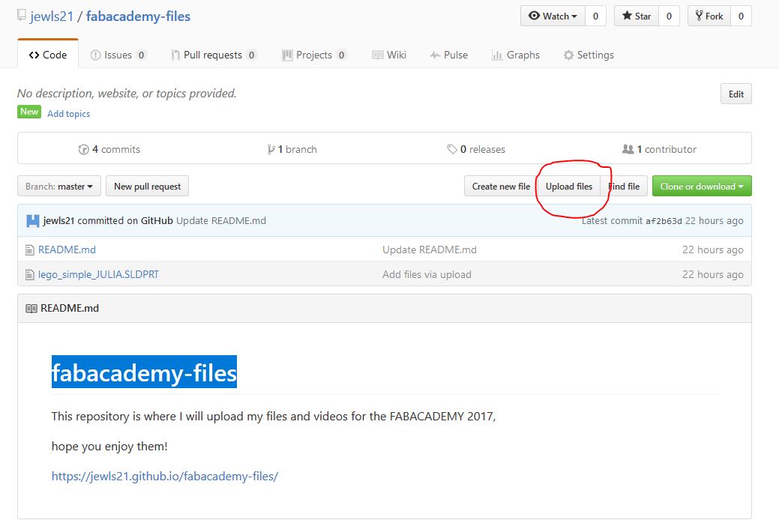Open the README.md file

pyautogui.click(x=67, y=250)
